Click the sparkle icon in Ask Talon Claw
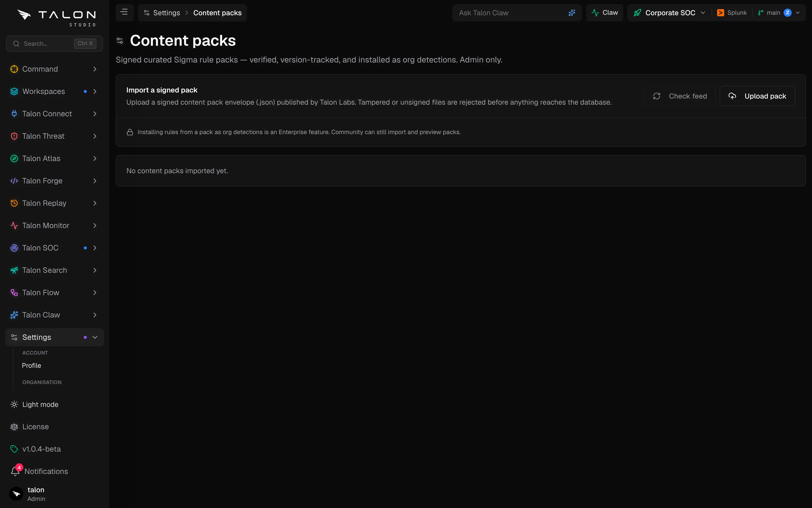 point(572,13)
